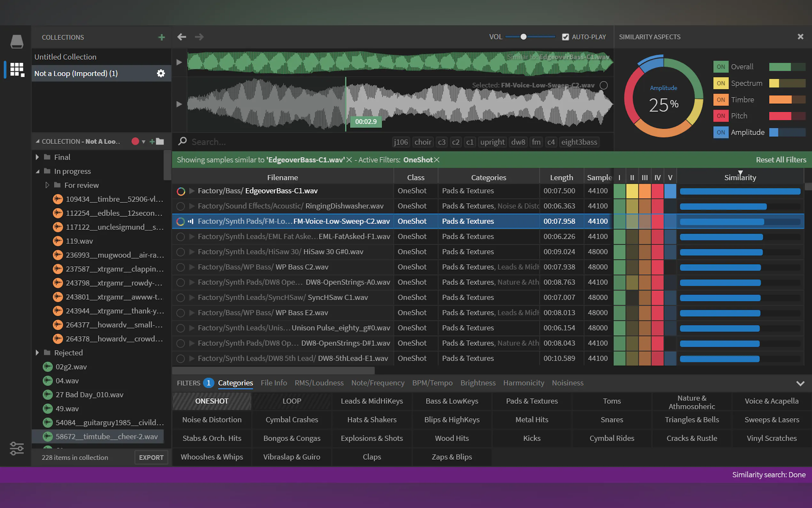812x508 pixels.
Task: Remove the OneShot active filter X
Action: click(x=437, y=160)
